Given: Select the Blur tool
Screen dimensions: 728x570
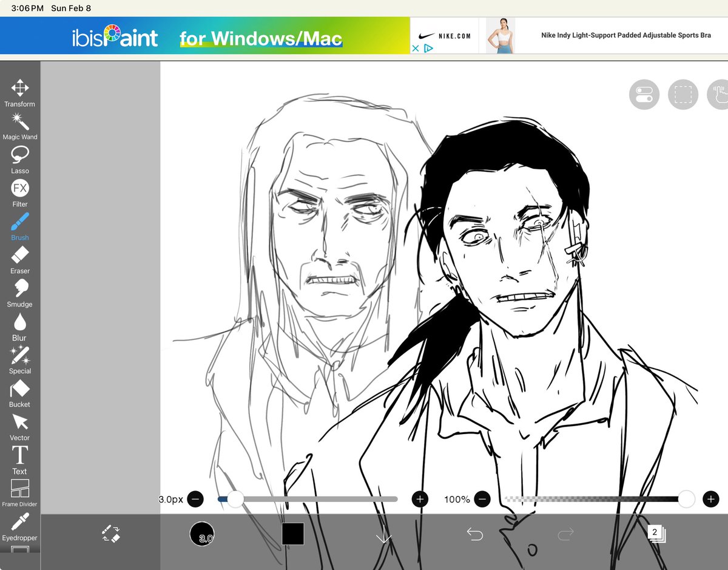Looking at the screenshot, I should click(x=20, y=327).
